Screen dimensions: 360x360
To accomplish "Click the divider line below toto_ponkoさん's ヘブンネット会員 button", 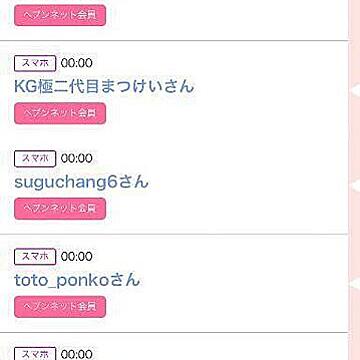I will [174, 332].
